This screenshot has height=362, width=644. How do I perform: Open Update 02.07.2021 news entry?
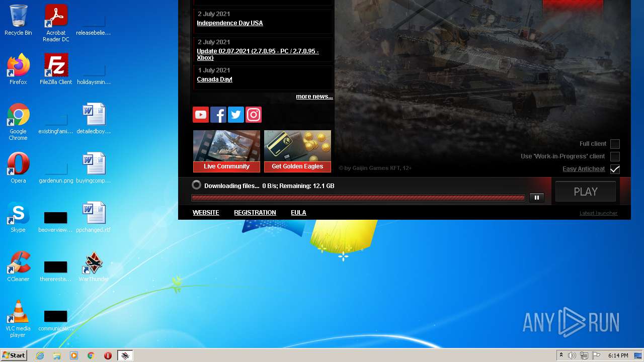[x=258, y=54]
